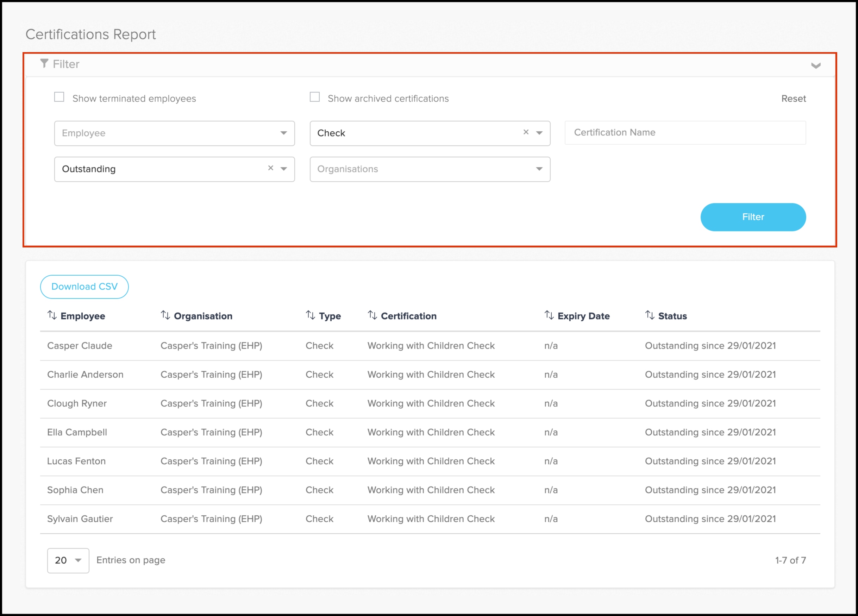Click the funnel Filter icon

(x=44, y=63)
